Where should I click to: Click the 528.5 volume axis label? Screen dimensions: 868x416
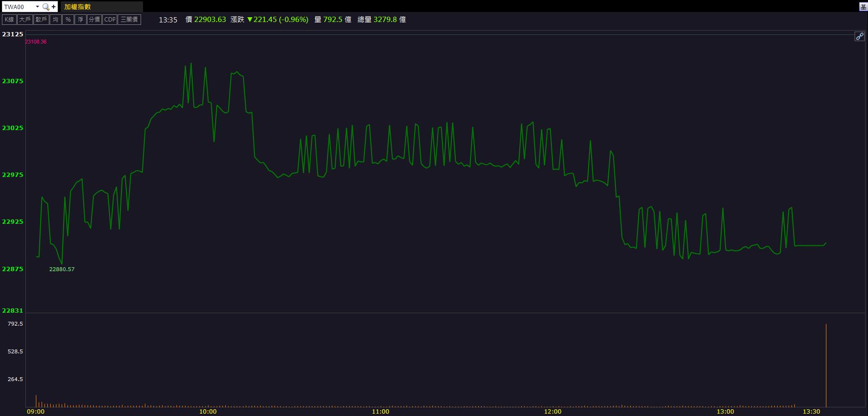(x=15, y=351)
